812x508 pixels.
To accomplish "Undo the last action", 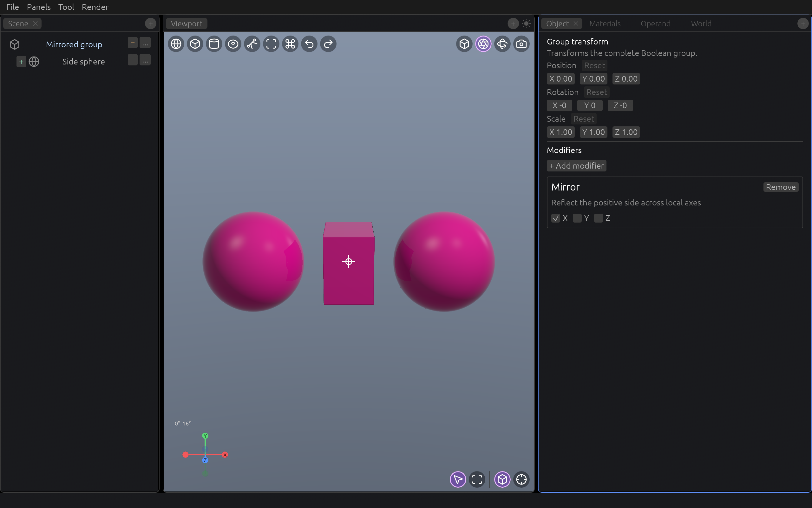I will 309,44.
